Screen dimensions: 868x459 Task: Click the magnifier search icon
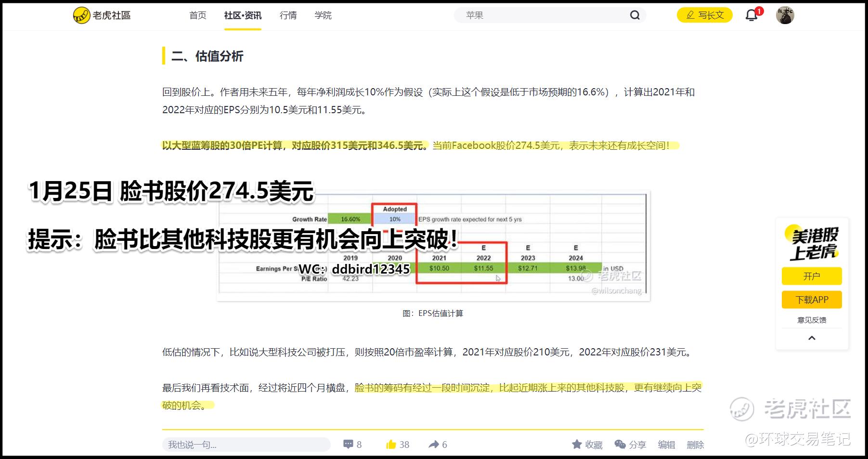(x=635, y=15)
